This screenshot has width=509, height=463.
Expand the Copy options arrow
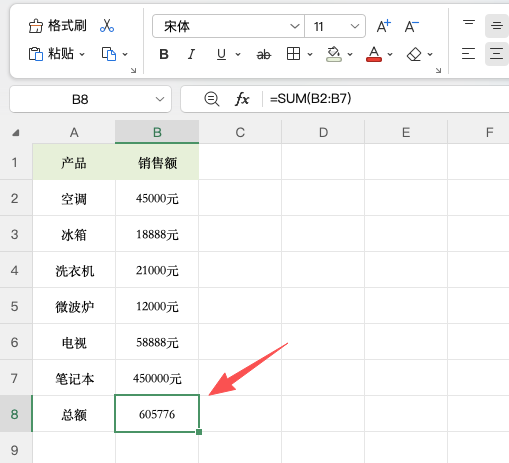125,54
